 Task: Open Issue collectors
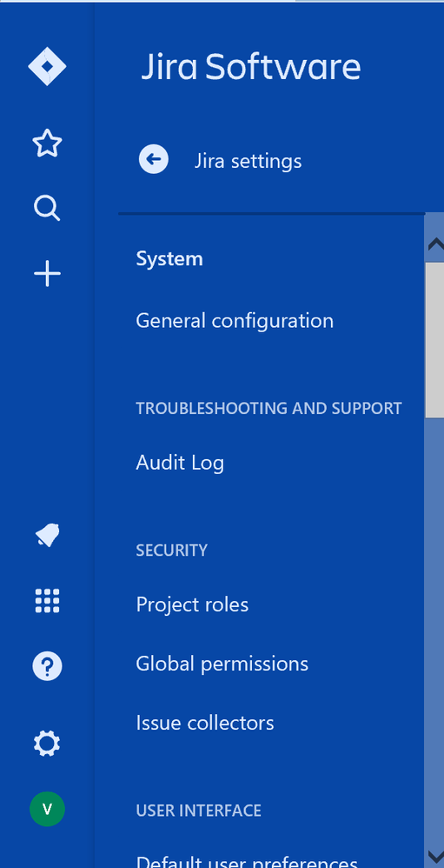204,723
